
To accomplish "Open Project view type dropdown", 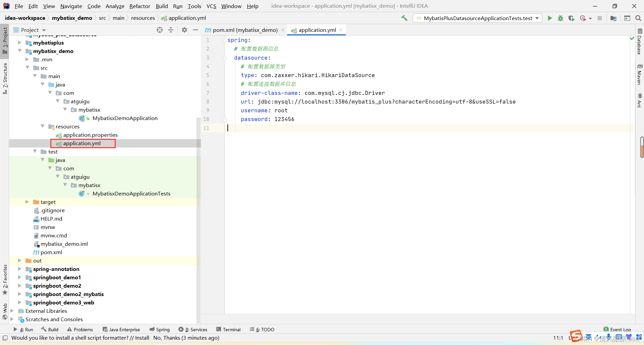I will coord(44,30).
